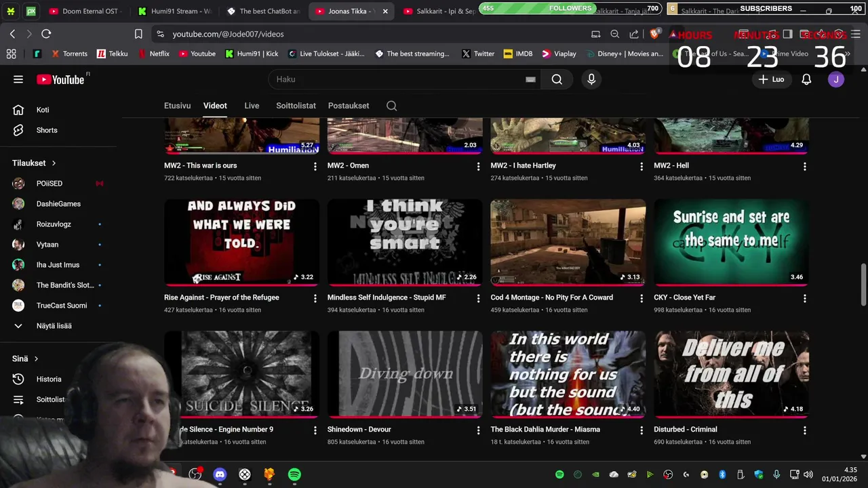Screen dimensions: 868x488
Task: Open more options for Shinedown - Devour
Action: pyautogui.click(x=478, y=430)
